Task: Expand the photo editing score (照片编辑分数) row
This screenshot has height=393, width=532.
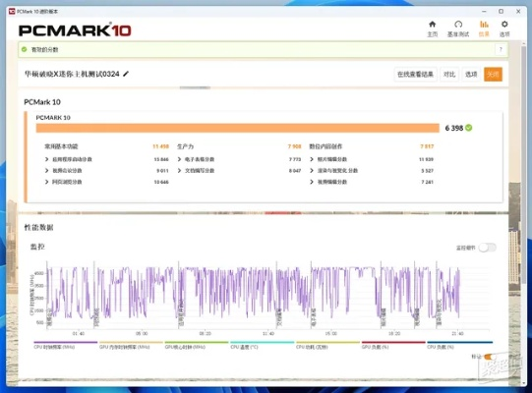Action: click(x=312, y=159)
